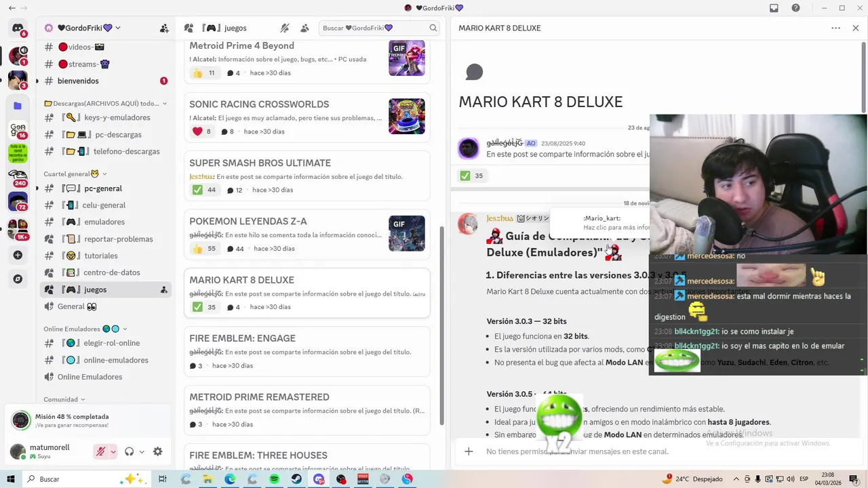Open METROID PRIME REMASTERED post
This screenshot has height=488, width=868.
307,410
